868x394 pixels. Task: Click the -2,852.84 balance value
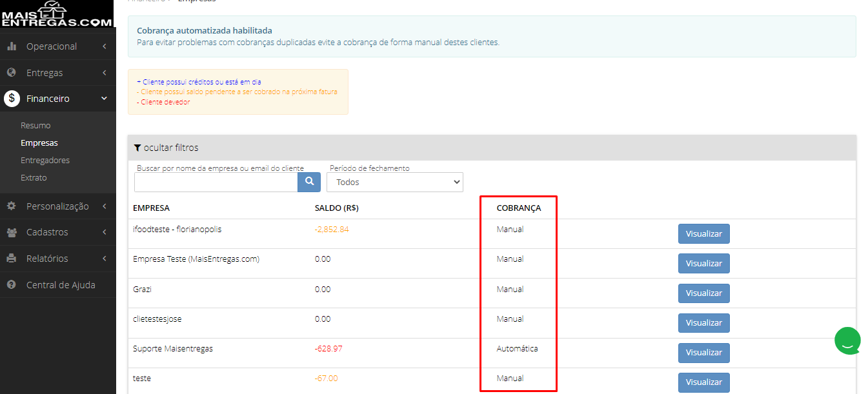(332, 230)
